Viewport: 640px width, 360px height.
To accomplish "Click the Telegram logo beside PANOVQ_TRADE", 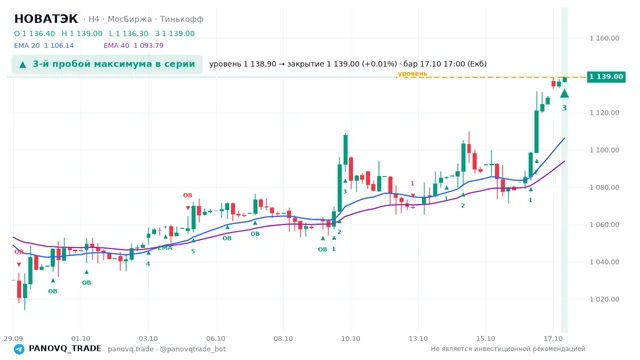I will tap(19, 349).
